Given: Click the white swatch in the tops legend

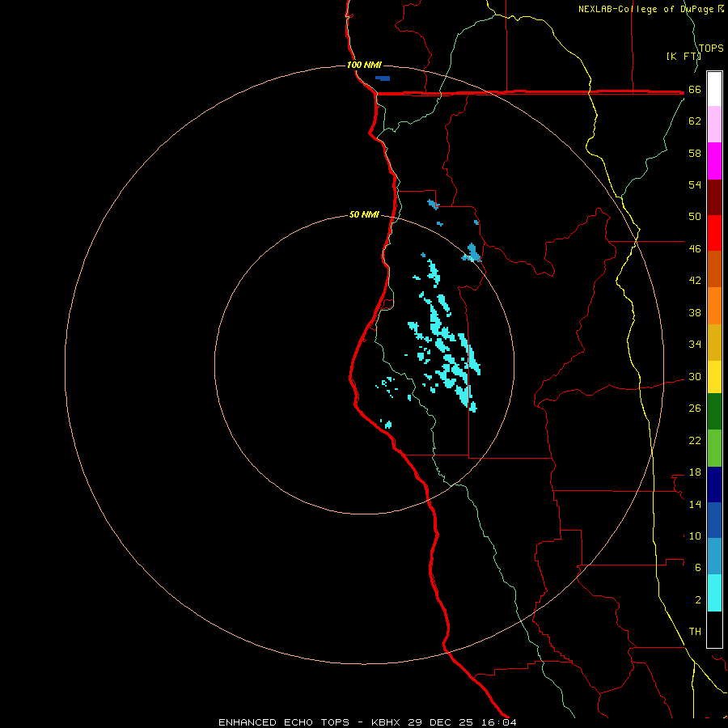Looking at the screenshot, I should coord(714,89).
